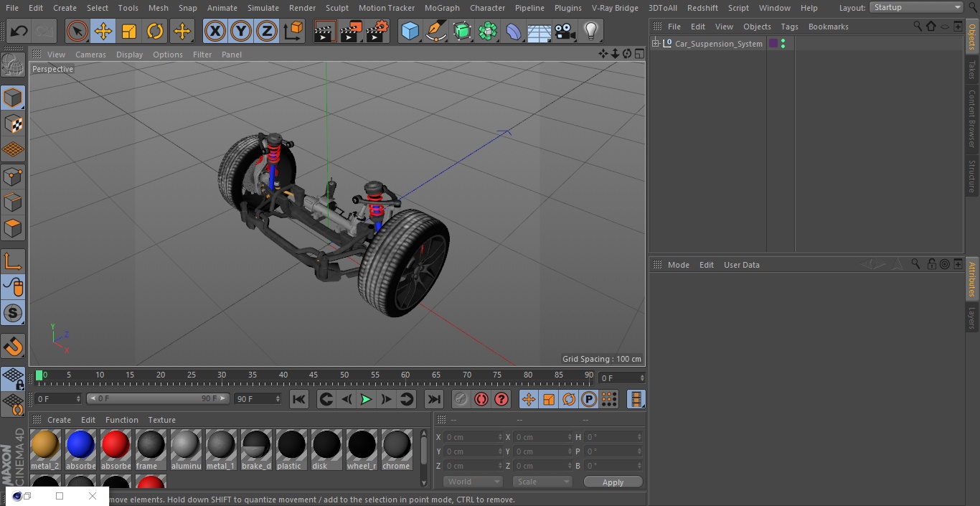Image resolution: width=980 pixels, height=506 pixels.
Task: Open material manager Texture menu
Action: [x=162, y=420]
